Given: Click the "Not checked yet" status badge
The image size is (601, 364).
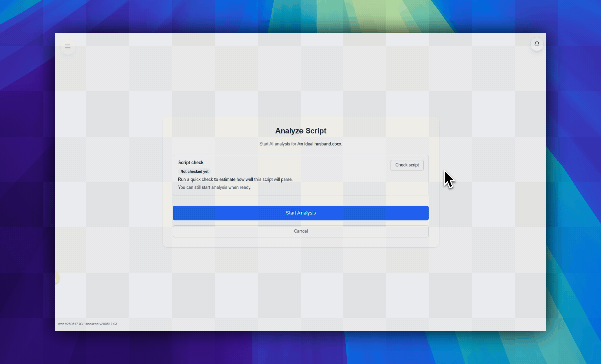Looking at the screenshot, I should [x=194, y=172].
